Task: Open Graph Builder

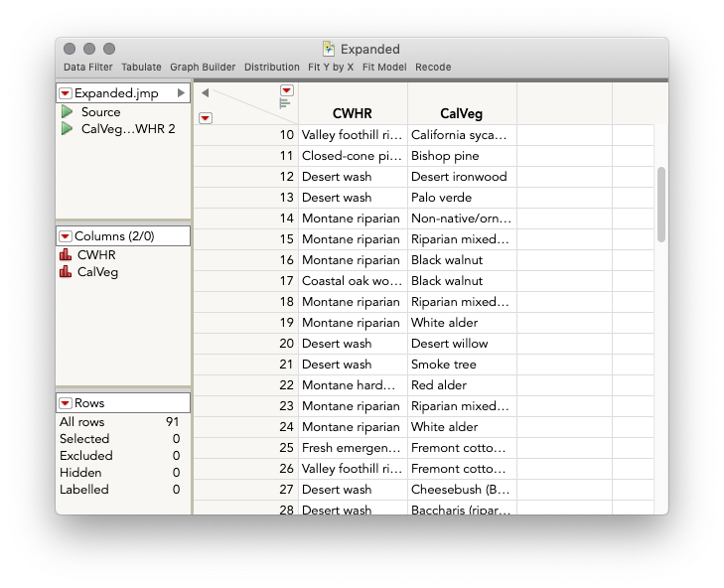Action: [203, 67]
